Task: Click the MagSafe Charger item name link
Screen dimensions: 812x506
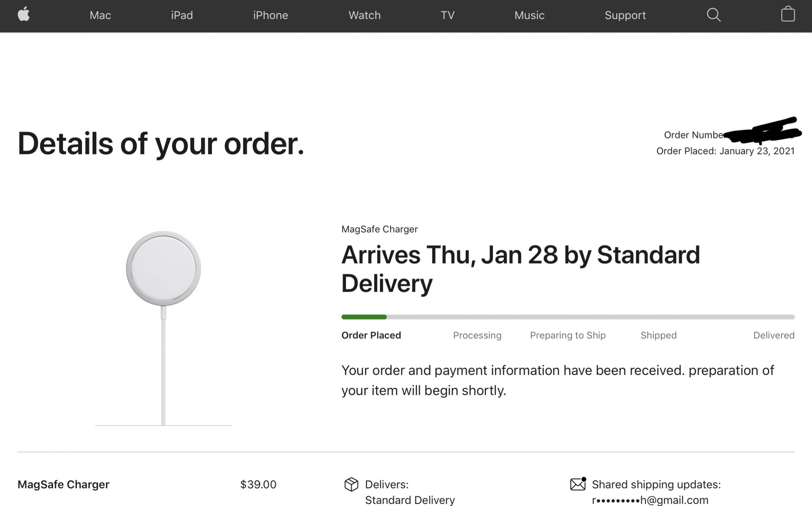Action: pyautogui.click(x=63, y=484)
